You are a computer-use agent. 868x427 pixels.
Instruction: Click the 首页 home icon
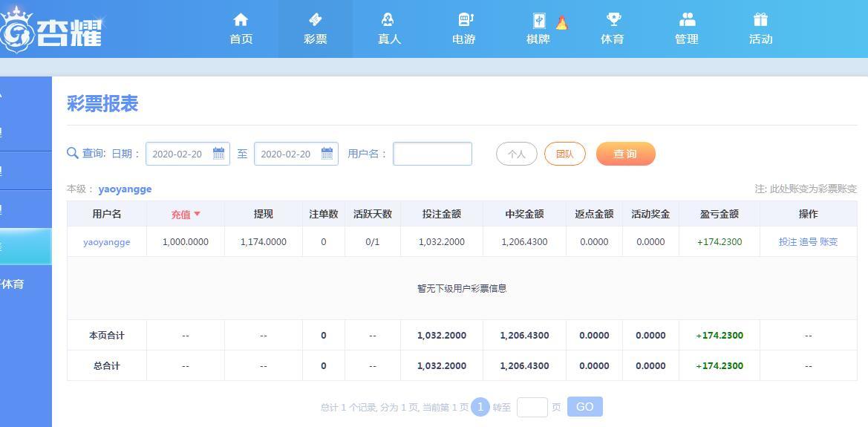(241, 20)
